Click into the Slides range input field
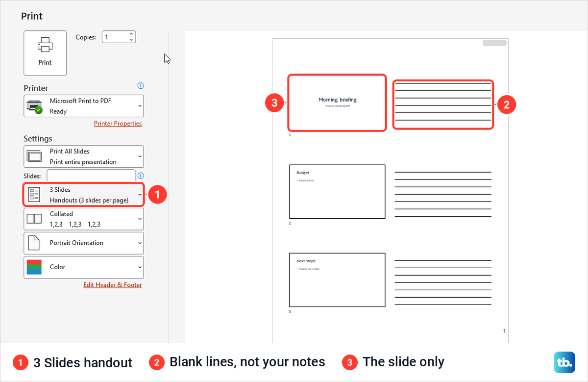Viewport: 588px width, 382px height. click(x=91, y=175)
